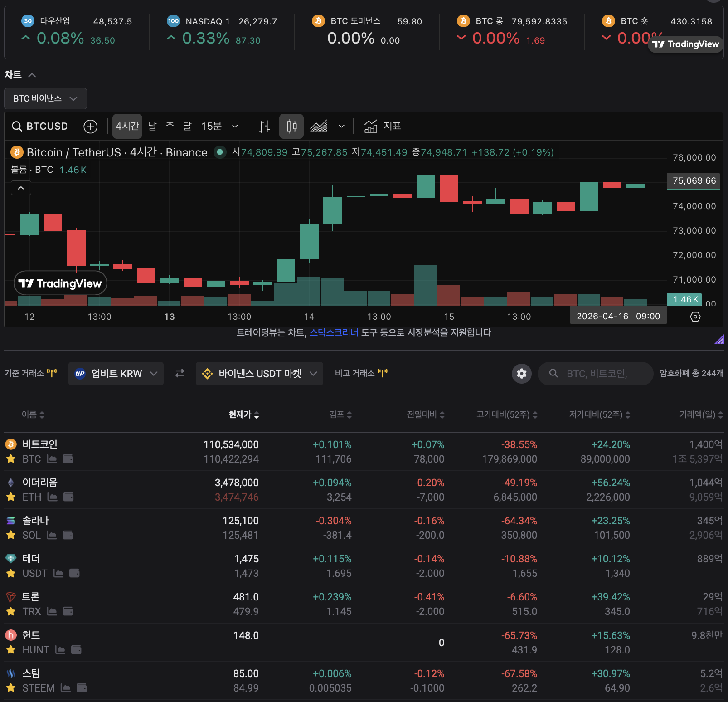728x702 pixels.
Task: Toggle favorite star for STEEM
Action: click(x=11, y=688)
